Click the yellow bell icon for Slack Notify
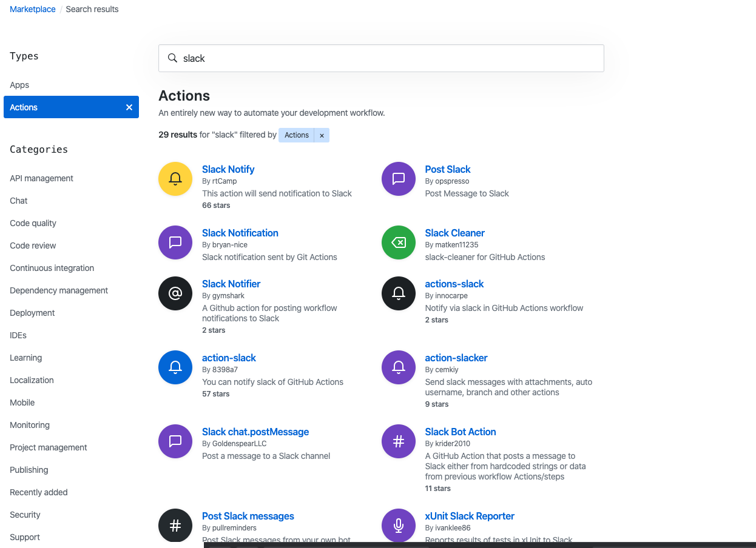This screenshot has height=548, width=756. point(175,179)
